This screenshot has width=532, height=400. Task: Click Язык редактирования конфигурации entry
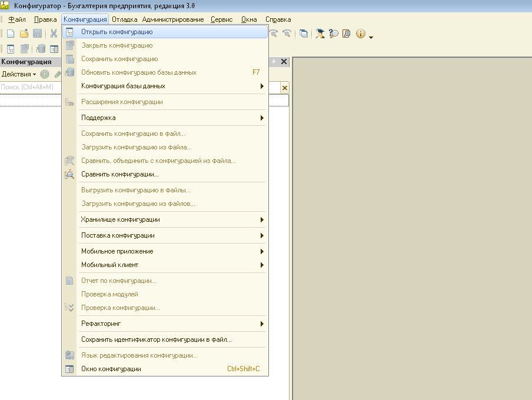[x=165, y=355]
